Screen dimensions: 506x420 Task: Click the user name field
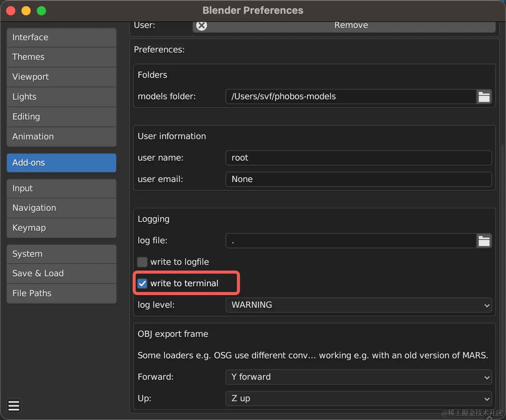point(358,158)
